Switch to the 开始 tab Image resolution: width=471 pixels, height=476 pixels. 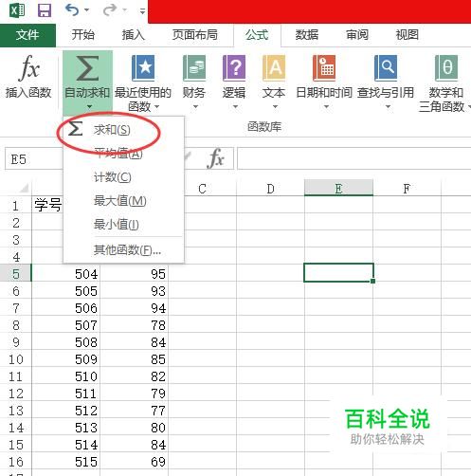(x=82, y=35)
